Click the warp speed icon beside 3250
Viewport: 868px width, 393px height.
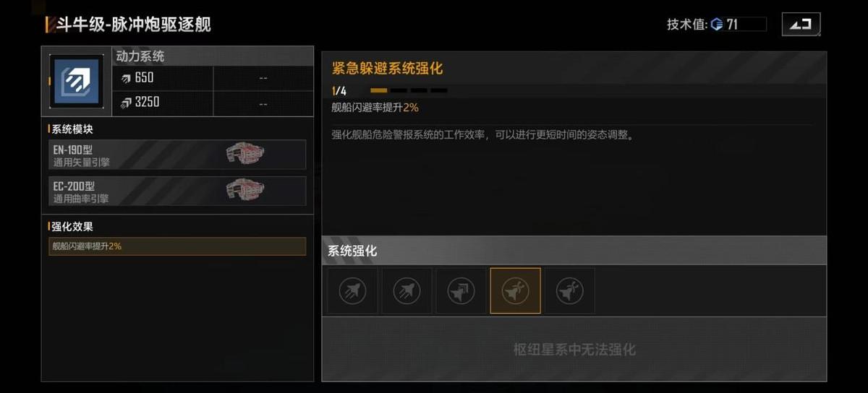tap(126, 103)
